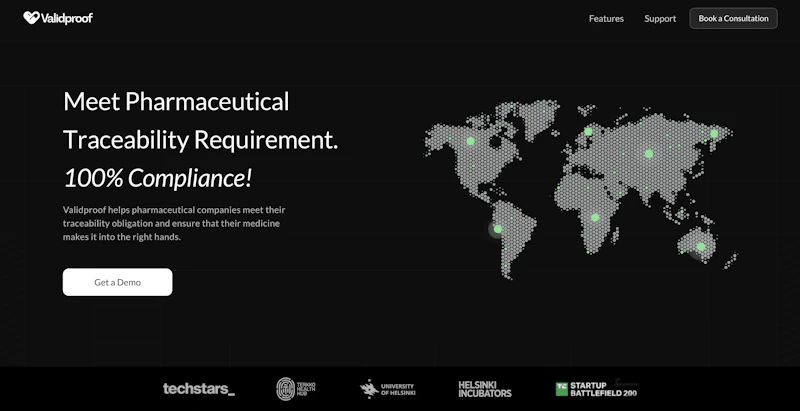Click the green dot on North America

470,141
